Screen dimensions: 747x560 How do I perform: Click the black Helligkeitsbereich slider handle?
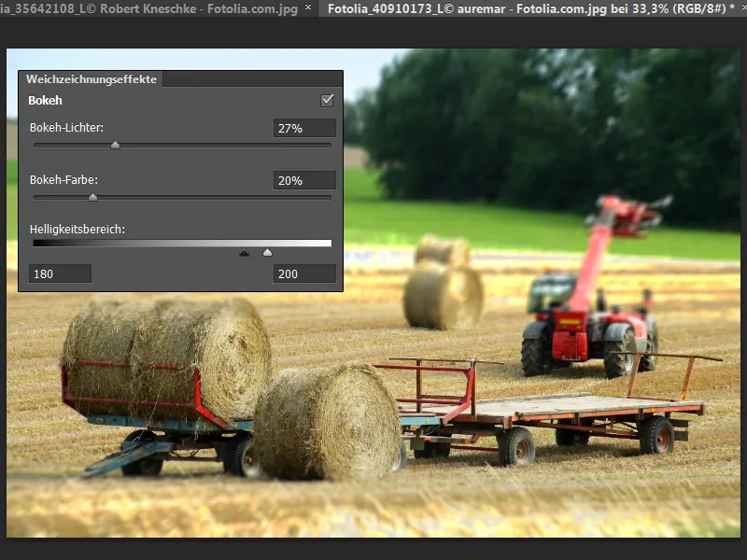(244, 252)
